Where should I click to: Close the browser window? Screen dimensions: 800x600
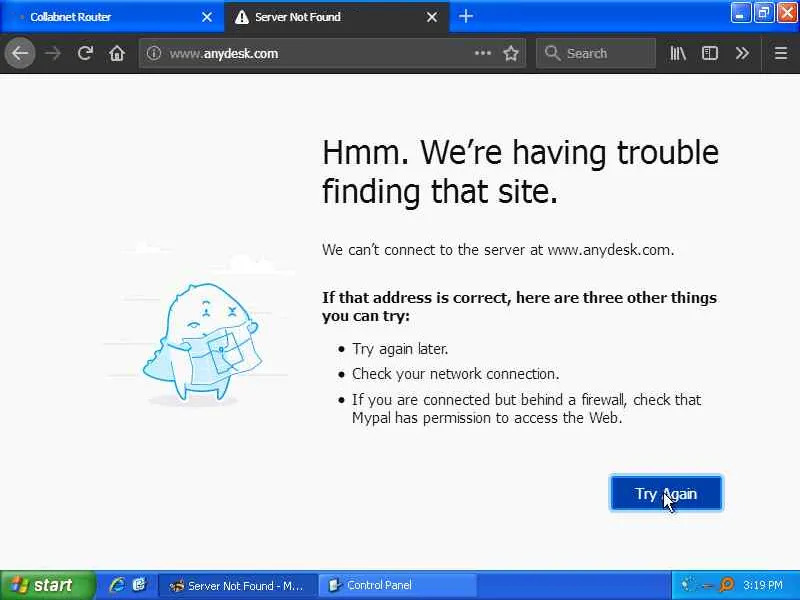coord(787,13)
